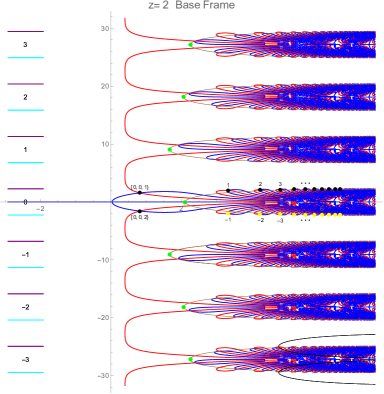Click the y-axis tick label 20
Viewport: 384px width, 394px height.
[105, 86]
